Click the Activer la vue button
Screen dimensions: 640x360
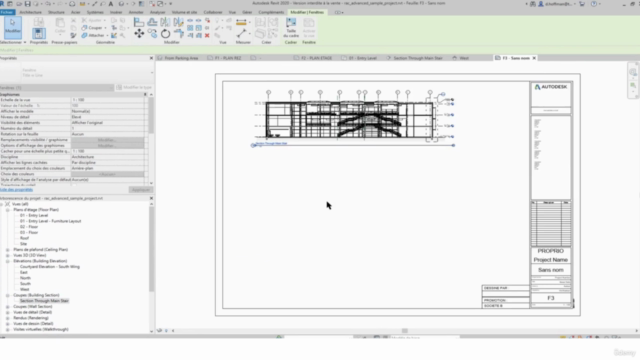309,28
